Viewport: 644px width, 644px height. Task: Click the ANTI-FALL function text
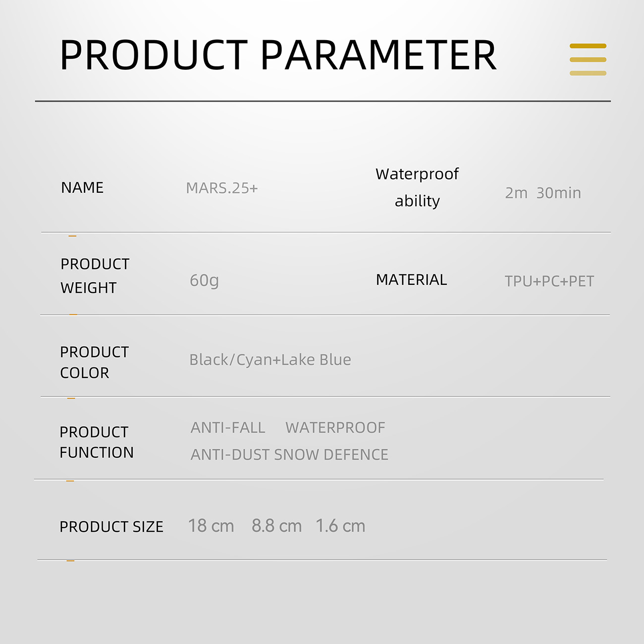tap(228, 428)
